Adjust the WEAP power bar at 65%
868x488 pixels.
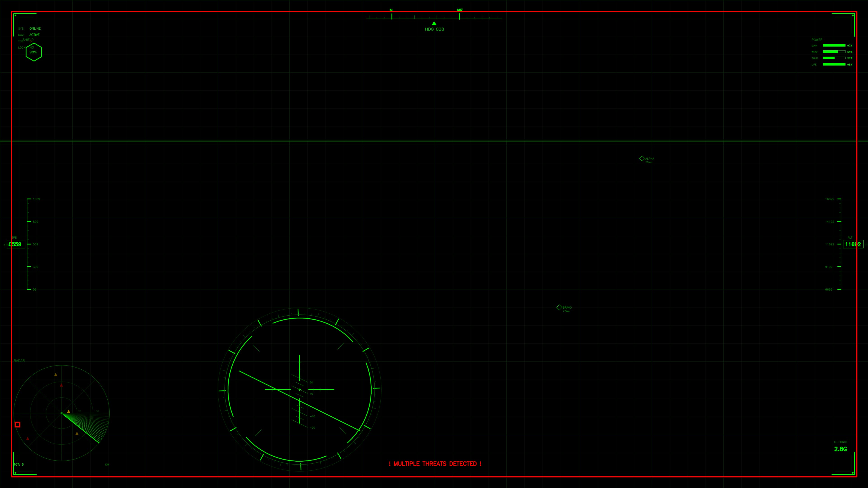(x=835, y=52)
